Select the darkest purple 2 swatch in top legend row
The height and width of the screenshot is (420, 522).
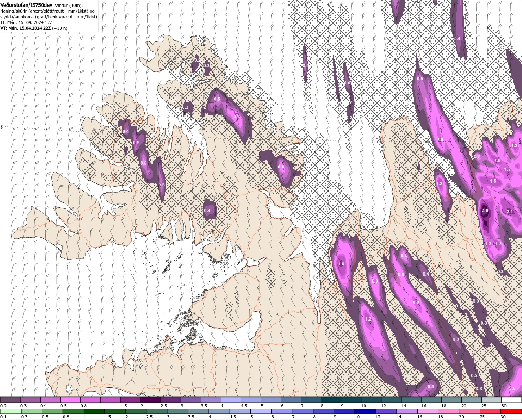click(150, 400)
